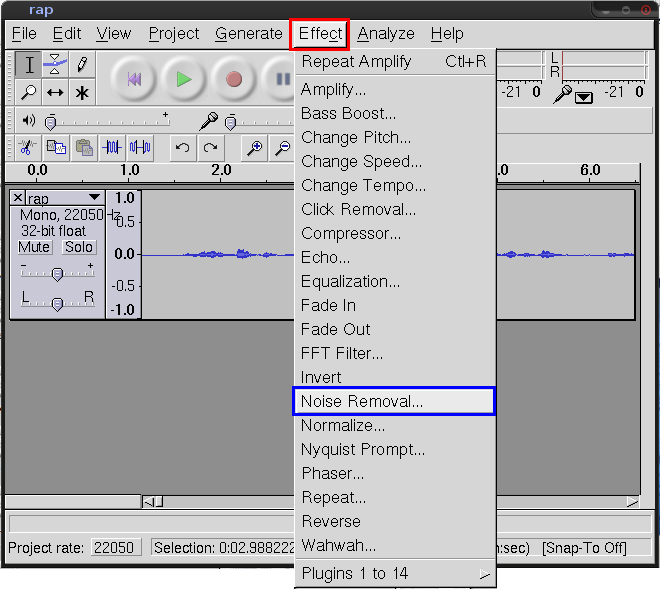660x589 pixels.
Task: Click the Trim outside selection icon
Action: tap(112, 147)
